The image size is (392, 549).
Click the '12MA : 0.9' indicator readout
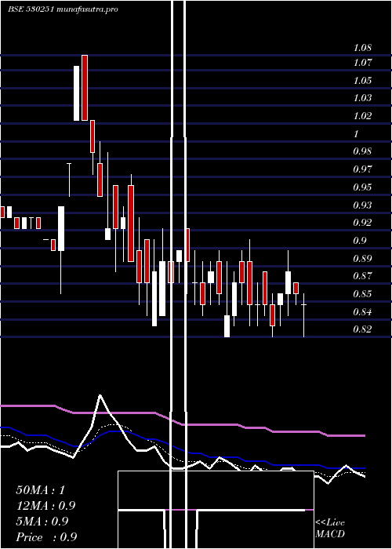45,506
